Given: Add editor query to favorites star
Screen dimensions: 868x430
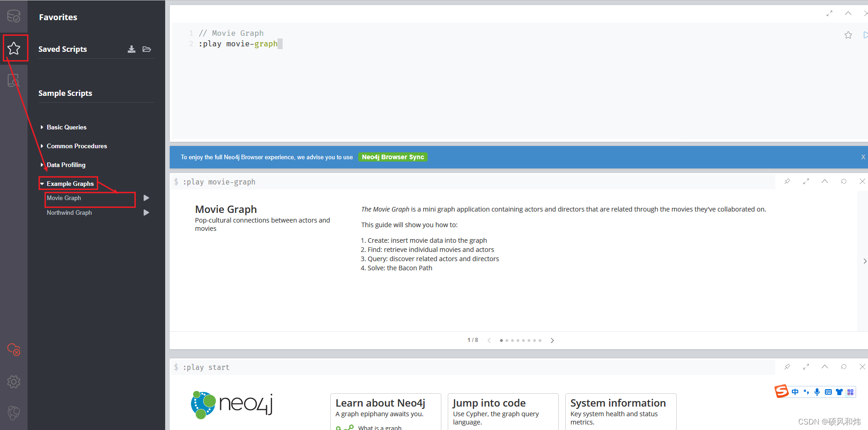Looking at the screenshot, I should point(848,35).
